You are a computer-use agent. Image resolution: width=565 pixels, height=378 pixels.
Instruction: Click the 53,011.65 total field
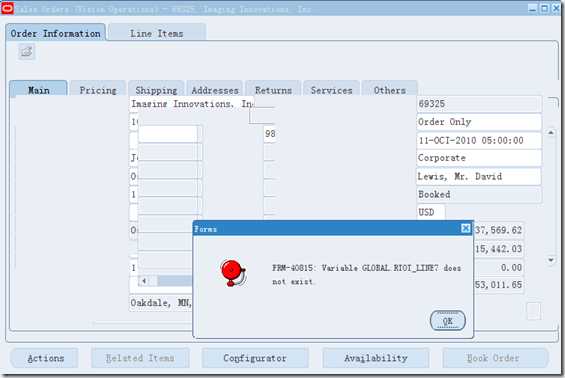tap(498, 285)
